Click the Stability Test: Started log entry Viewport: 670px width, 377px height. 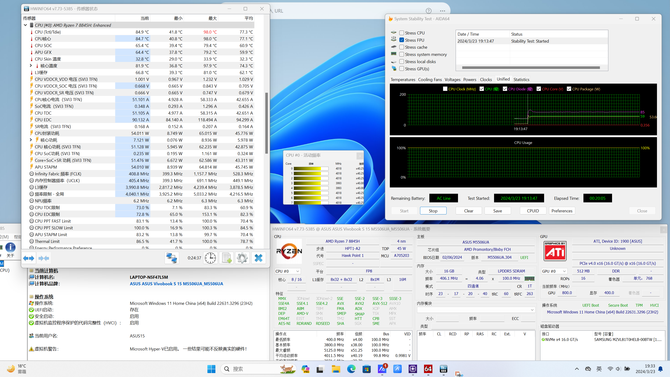[532, 41]
